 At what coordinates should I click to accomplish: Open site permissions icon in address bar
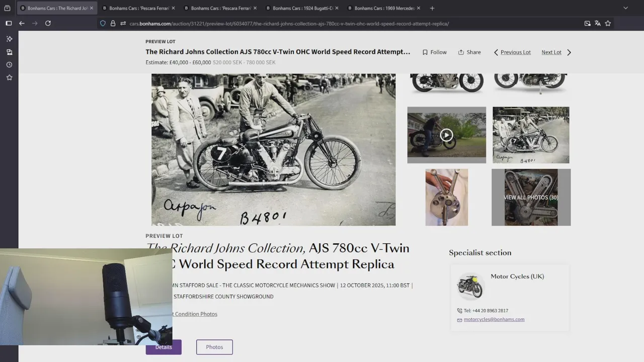(x=123, y=23)
